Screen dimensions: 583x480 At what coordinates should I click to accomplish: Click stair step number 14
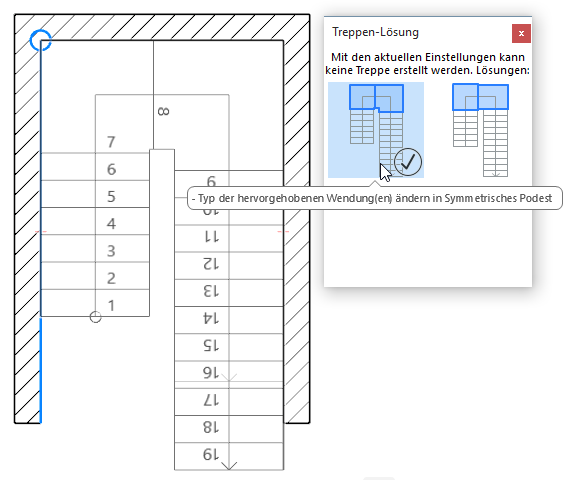pyautogui.click(x=211, y=319)
